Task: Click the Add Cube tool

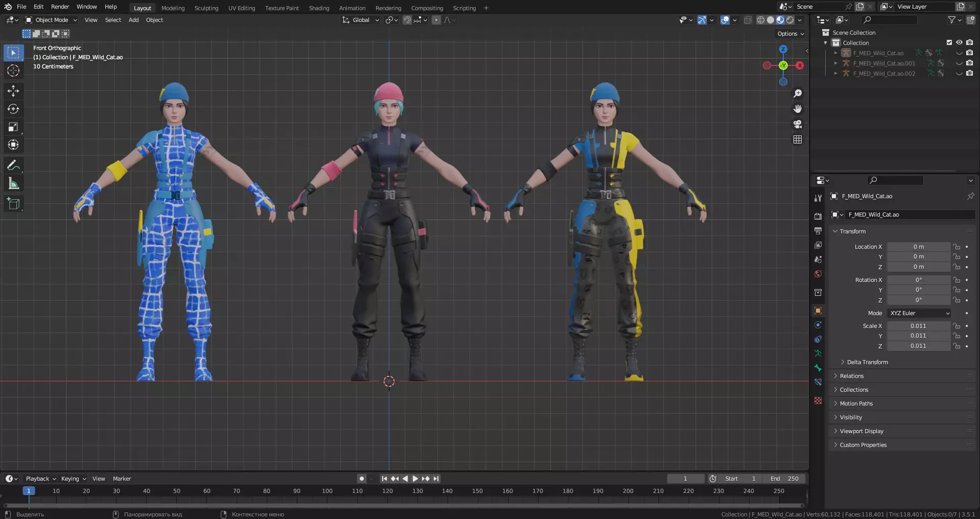Action: pyautogui.click(x=13, y=204)
